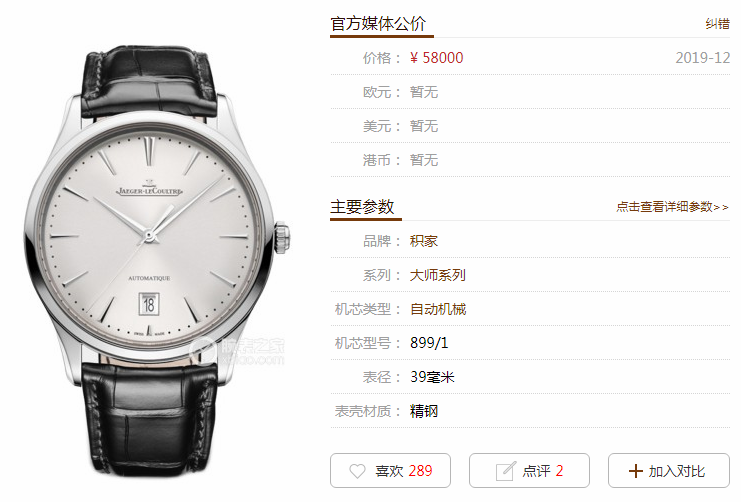Click the 精钢 case material link

[x=423, y=411]
